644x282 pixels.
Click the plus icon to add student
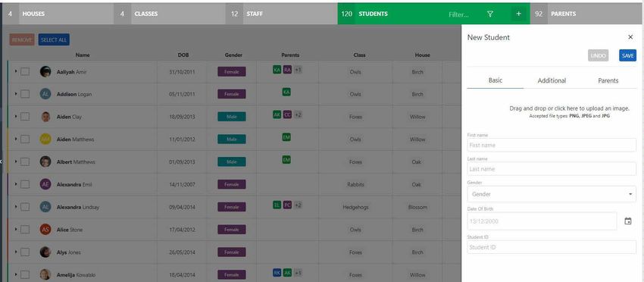coord(518,14)
